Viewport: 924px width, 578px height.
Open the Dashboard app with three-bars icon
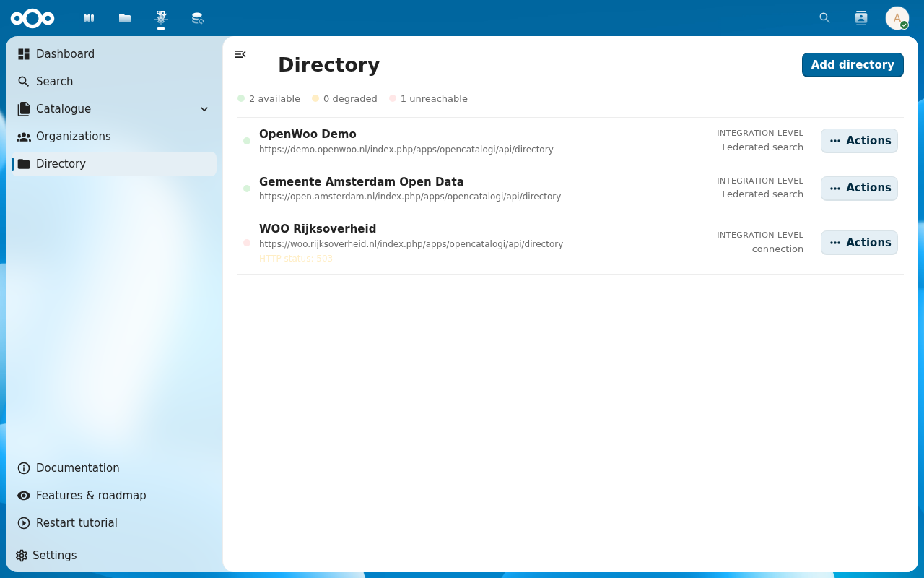(x=89, y=18)
